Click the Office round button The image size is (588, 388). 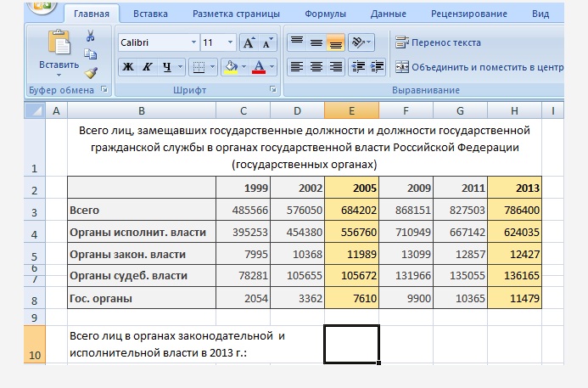(42, 7)
